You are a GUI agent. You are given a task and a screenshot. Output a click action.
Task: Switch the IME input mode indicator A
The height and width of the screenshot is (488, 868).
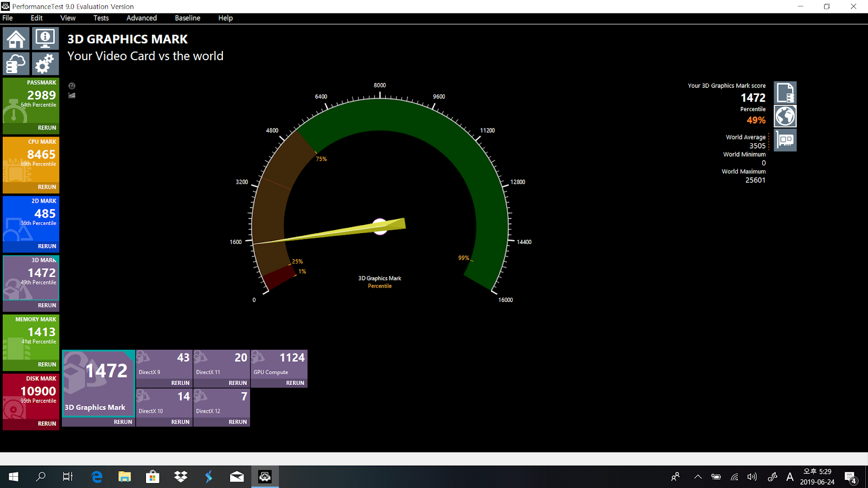point(790,477)
